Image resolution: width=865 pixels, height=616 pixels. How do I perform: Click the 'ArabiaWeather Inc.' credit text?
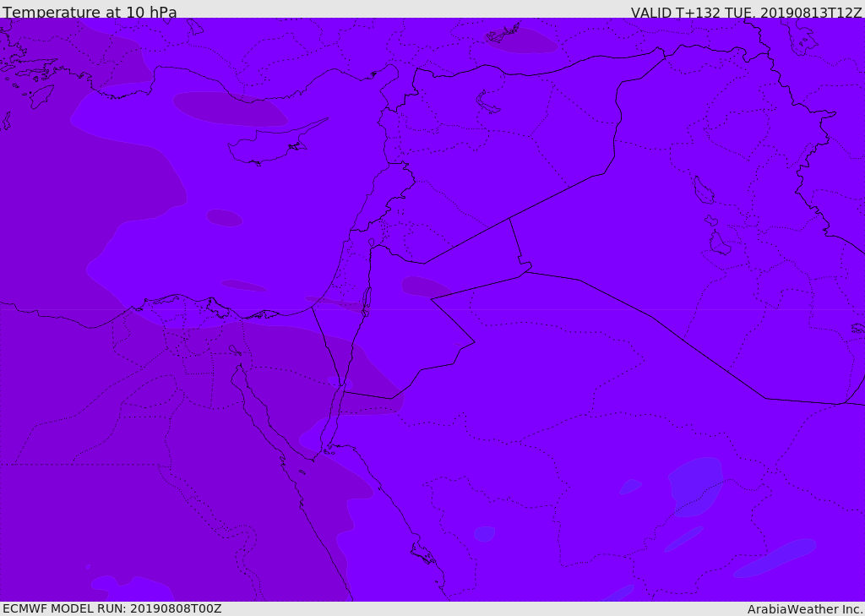point(805,609)
